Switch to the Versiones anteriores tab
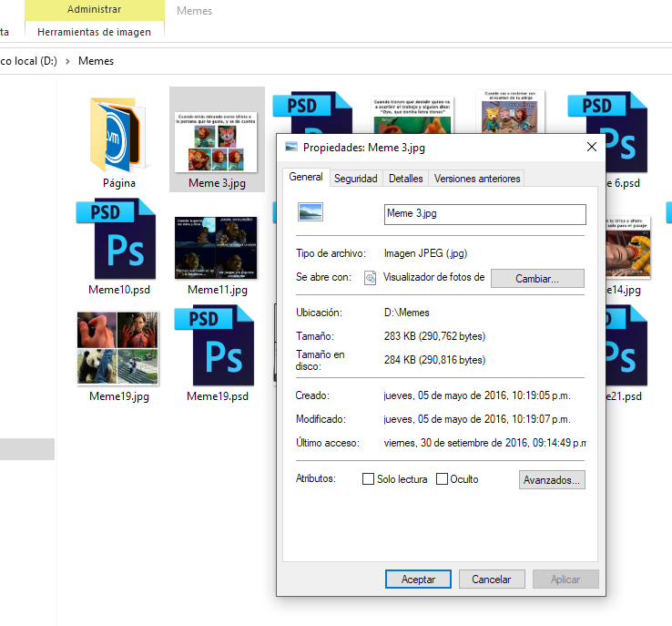This screenshot has width=672, height=626. pyautogui.click(x=477, y=179)
